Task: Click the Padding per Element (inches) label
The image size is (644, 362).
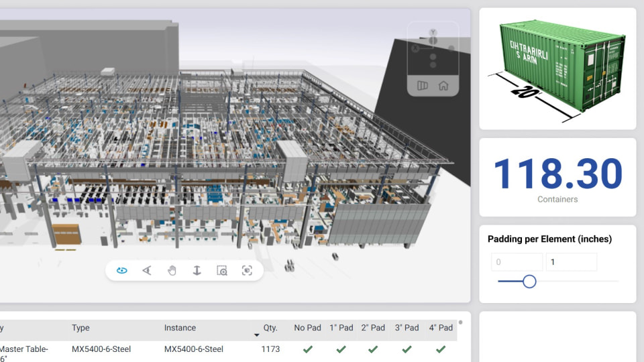Action: 549,239
